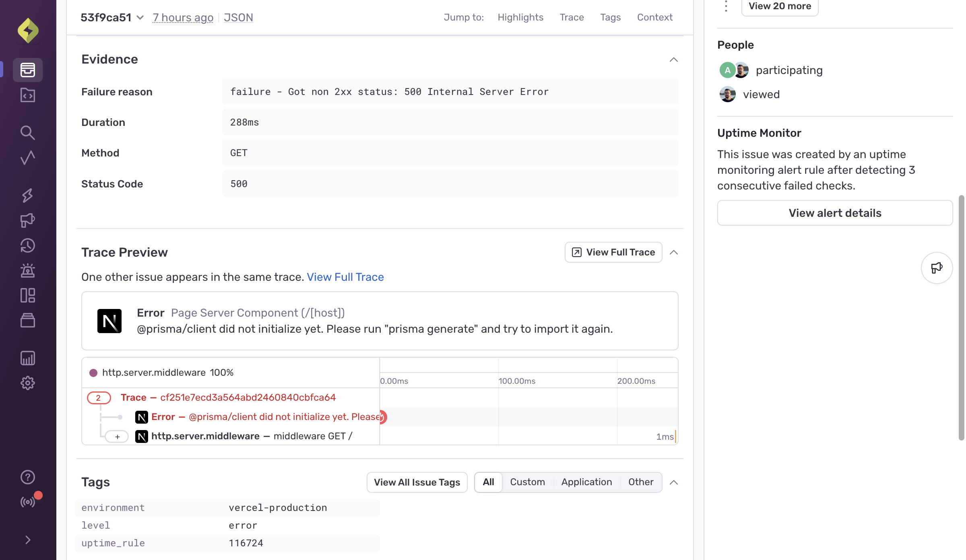Select the Application tags filter
Screen dimensions: 966x560
pos(586,482)
